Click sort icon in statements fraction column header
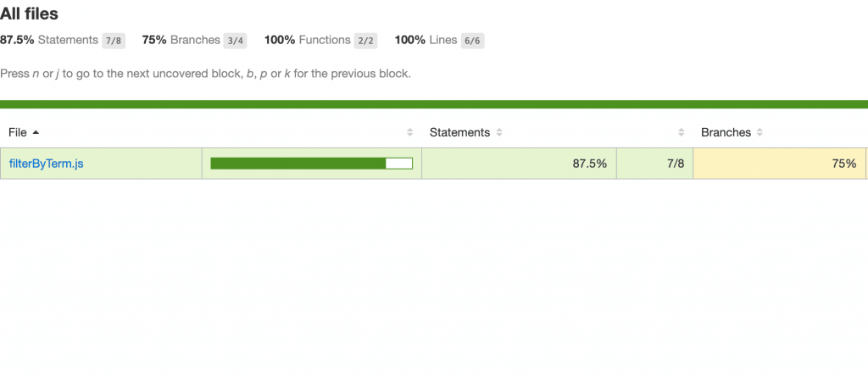The height and width of the screenshot is (378, 868). pyautogui.click(x=682, y=132)
